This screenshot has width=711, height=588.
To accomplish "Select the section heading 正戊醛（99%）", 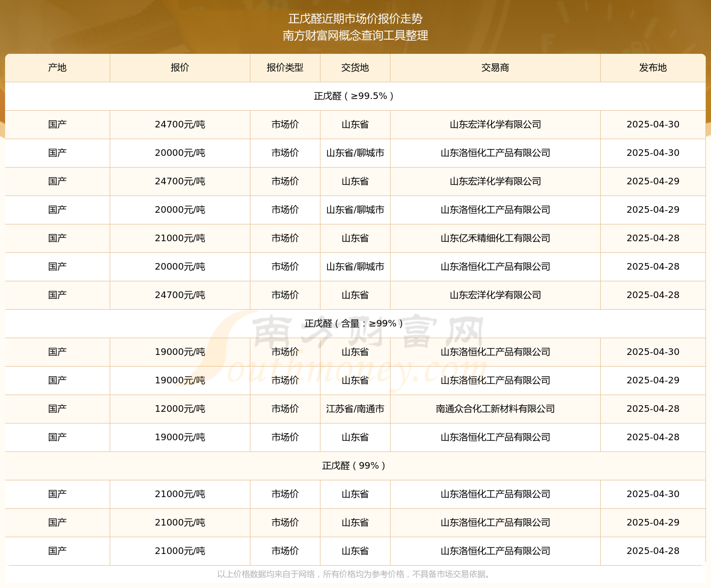I will (355, 466).
